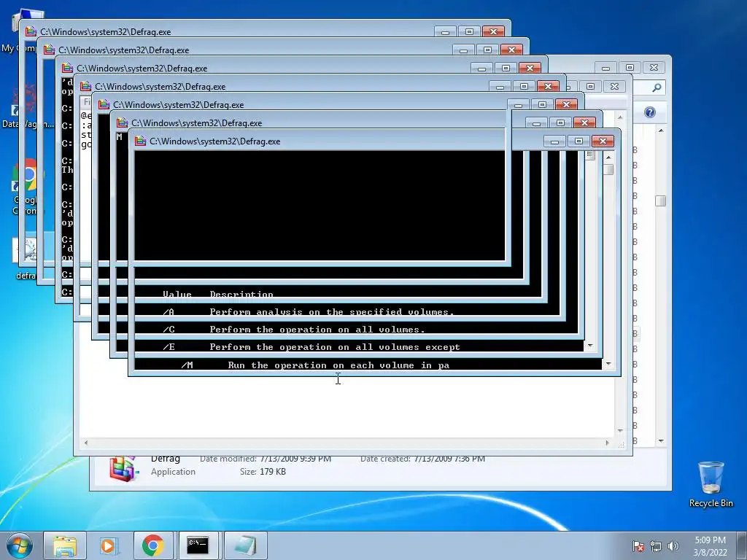This screenshot has height=560, width=747.
Task: Minimize the rearmost Defrag.exe window
Action: coord(445,31)
